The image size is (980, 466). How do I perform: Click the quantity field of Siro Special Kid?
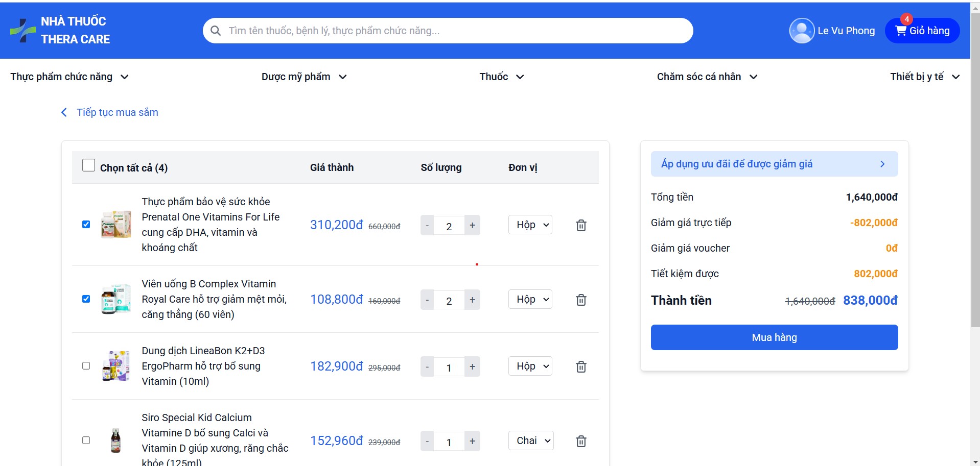coord(449,442)
